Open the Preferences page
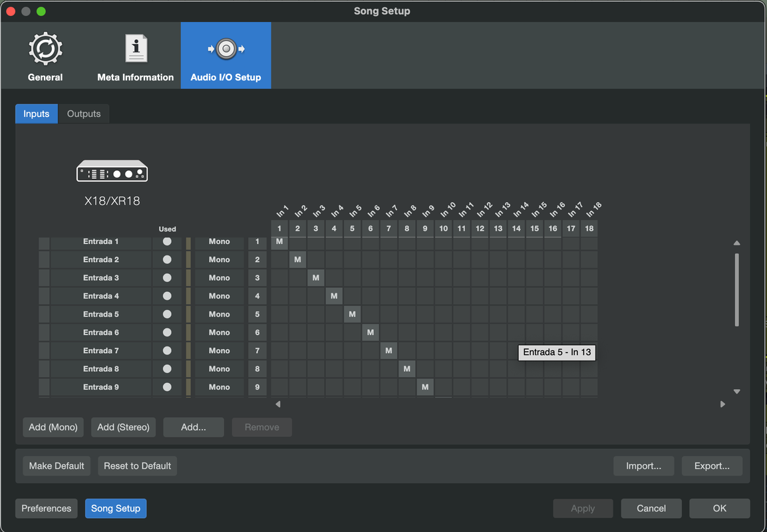767x532 pixels. point(47,509)
